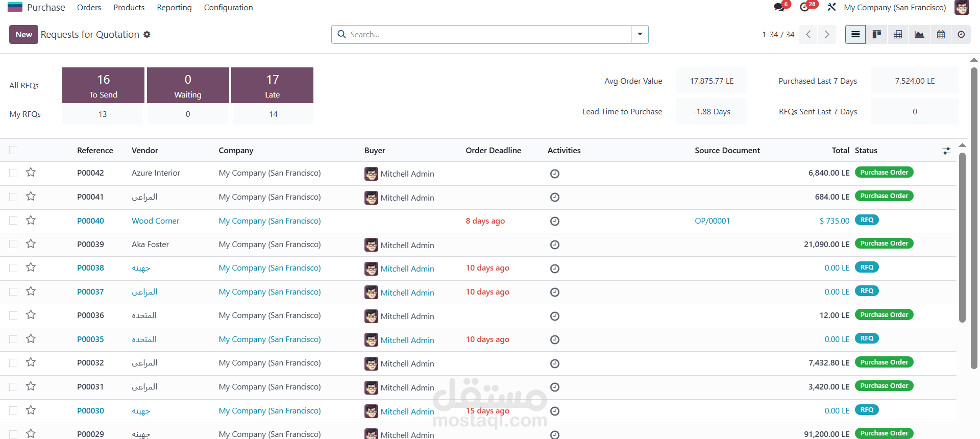Click My RFQs late count 14
This screenshot has width=980, height=439.
[x=273, y=114]
